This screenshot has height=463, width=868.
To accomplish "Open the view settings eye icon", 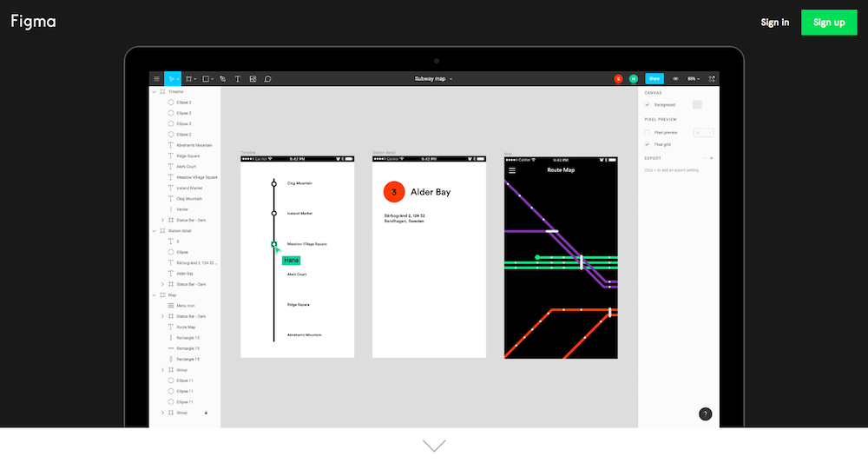I will click(x=675, y=79).
